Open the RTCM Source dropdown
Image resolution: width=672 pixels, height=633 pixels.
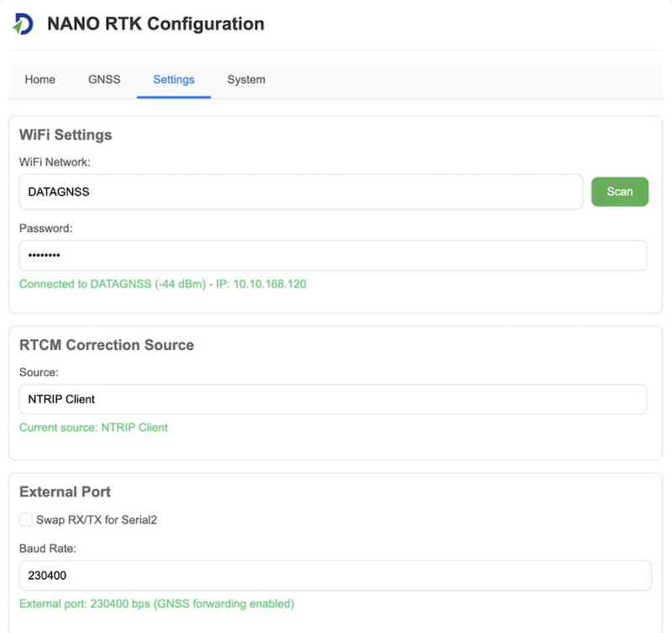click(333, 399)
